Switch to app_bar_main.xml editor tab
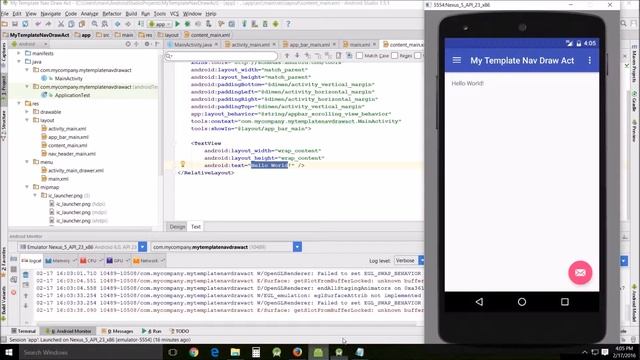Screen dimensions: 640x360 309,44
